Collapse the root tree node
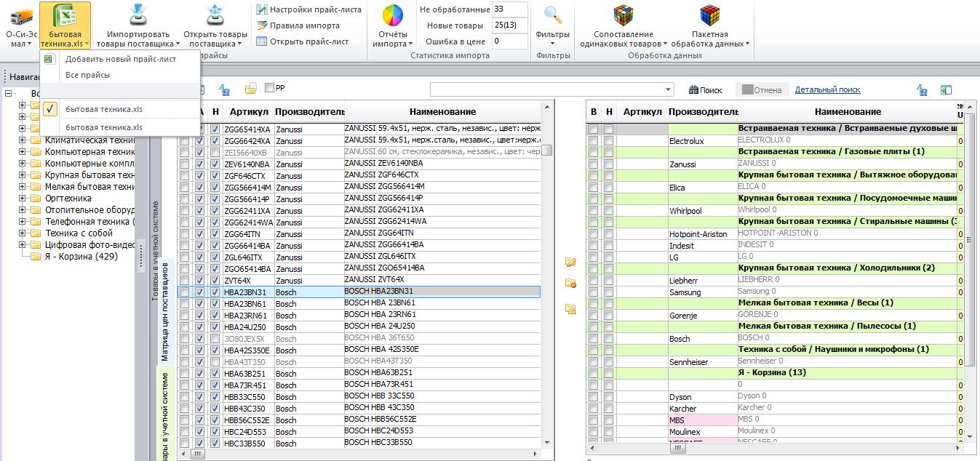Screen dimensions: 980x461 pyautogui.click(x=9, y=94)
